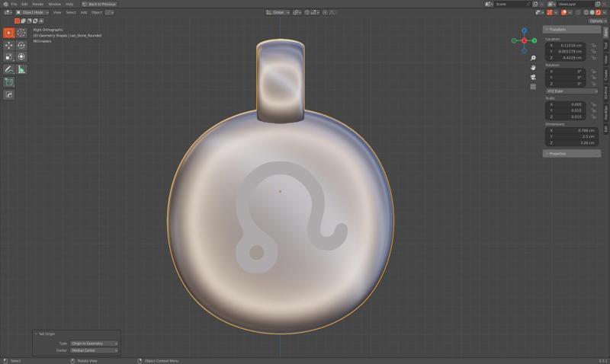This screenshot has height=364, width=610.
Task: Expand the Properties panel
Action: pos(572,154)
